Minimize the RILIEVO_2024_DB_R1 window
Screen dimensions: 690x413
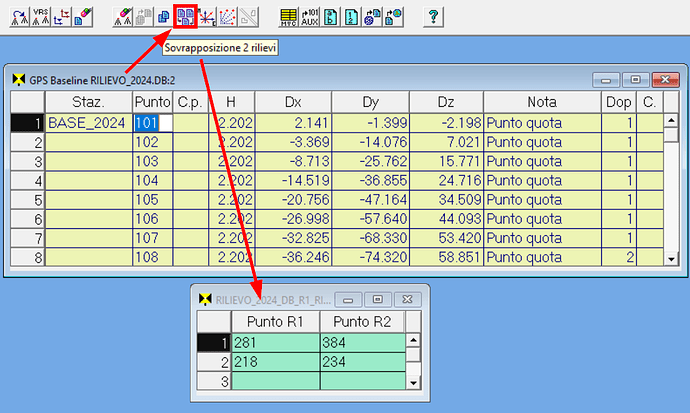tap(348, 300)
